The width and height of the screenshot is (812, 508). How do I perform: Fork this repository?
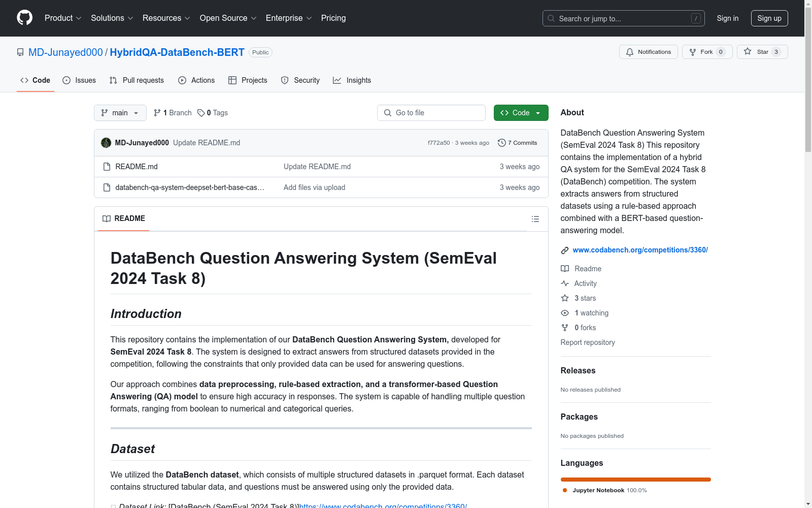[x=707, y=52]
